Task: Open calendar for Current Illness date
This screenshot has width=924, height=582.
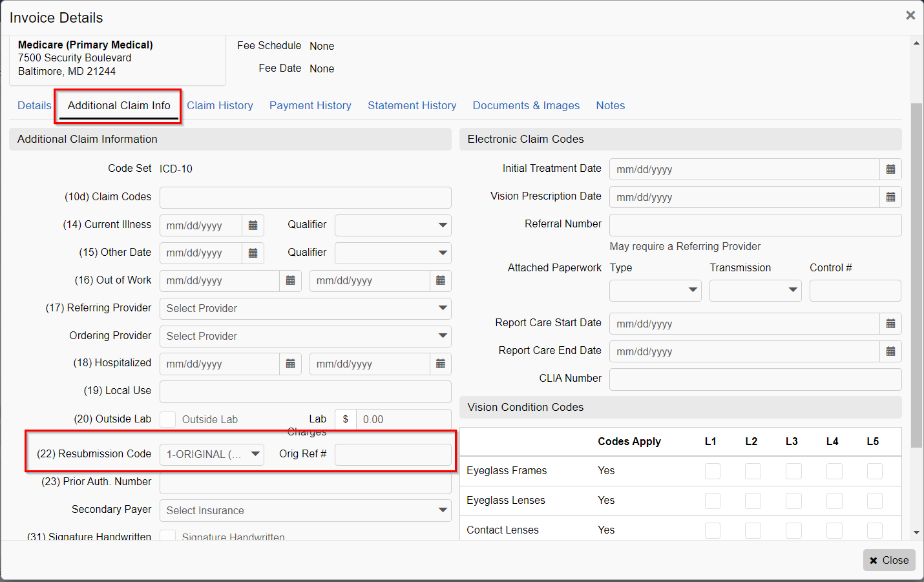Action: pyautogui.click(x=253, y=225)
